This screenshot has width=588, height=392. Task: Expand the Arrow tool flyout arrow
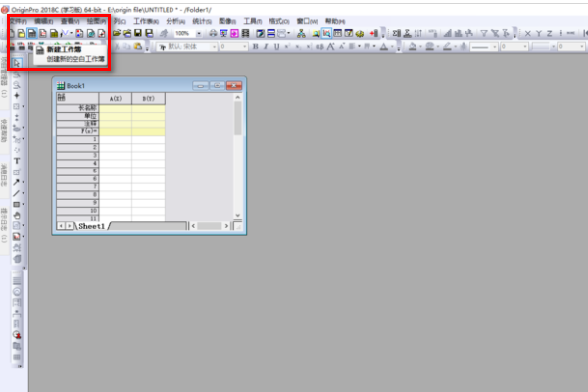24,182
